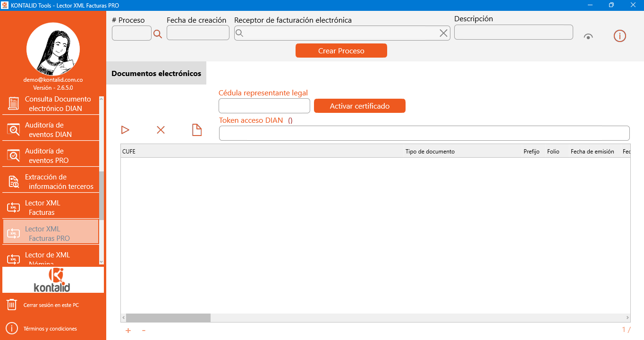This screenshot has height=340, width=644.
Task: Click the plus icon below the table
Action: pos(128,331)
